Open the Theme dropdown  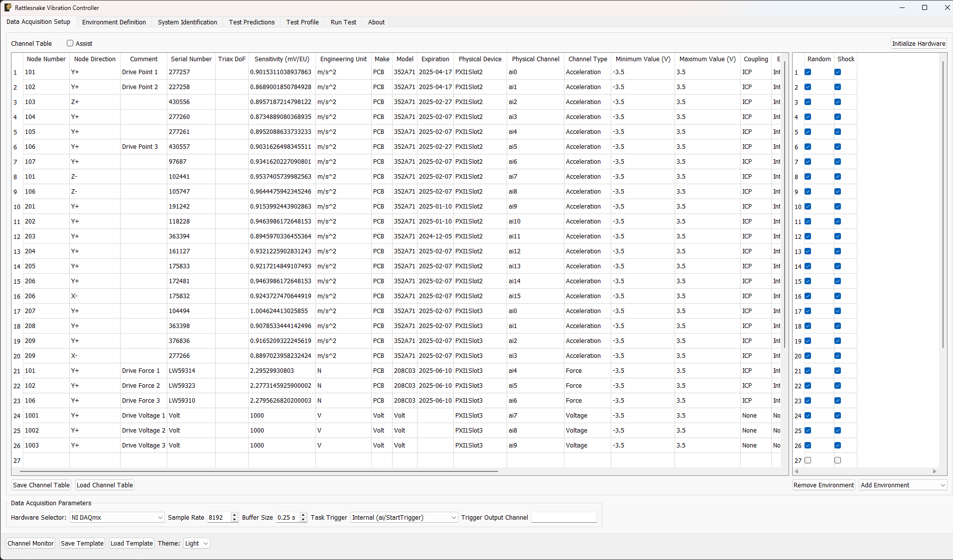196,543
